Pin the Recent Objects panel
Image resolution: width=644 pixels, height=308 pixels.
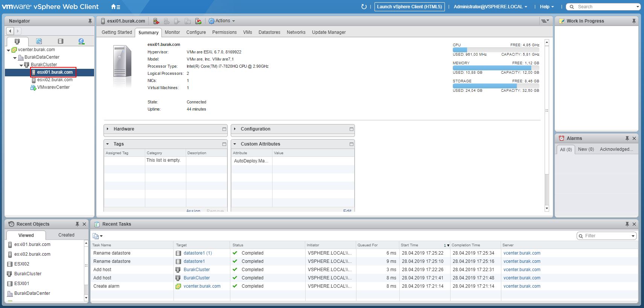[x=77, y=224]
